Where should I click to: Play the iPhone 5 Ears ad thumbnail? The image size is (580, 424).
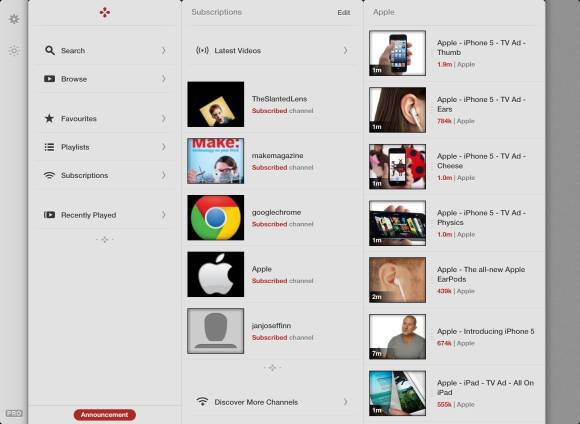tap(398, 110)
